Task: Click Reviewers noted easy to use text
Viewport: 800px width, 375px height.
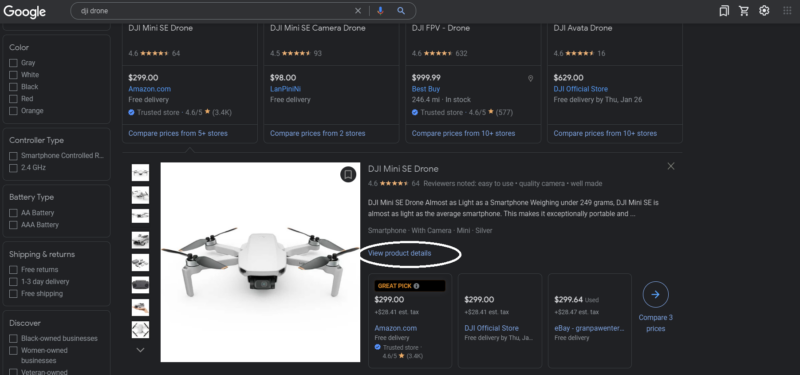Action: (513, 183)
